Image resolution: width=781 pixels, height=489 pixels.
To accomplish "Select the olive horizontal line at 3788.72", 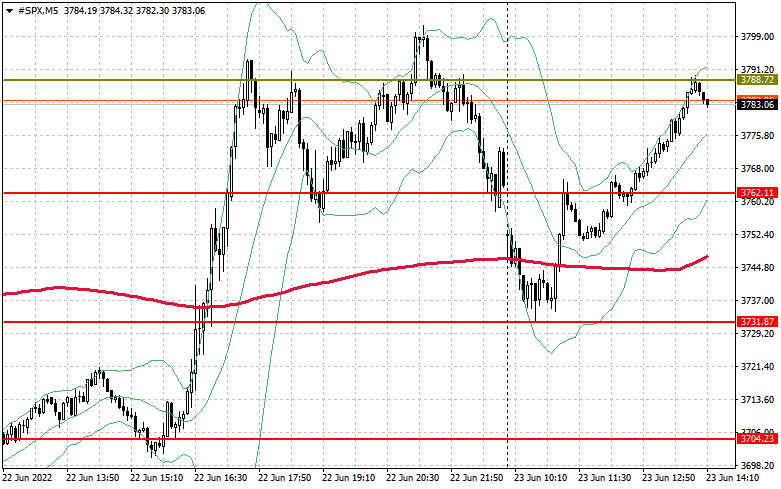I will pos(369,80).
